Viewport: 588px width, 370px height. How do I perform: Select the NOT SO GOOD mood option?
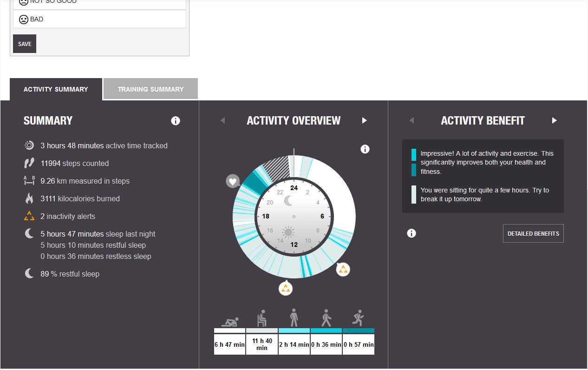99,2
